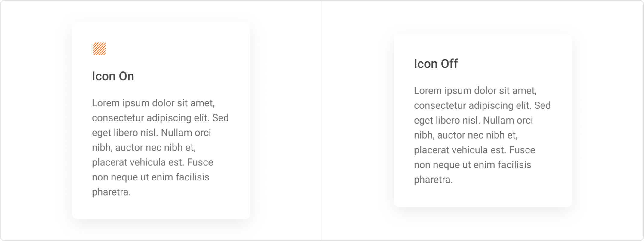Click the word "Sed" in Icon On card
This screenshot has height=241, width=644.
tap(221, 118)
